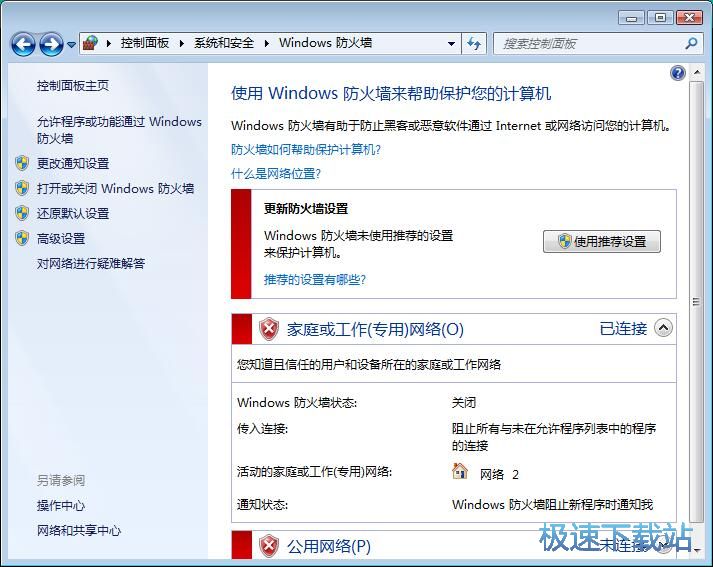Click the 已连接 status text
This screenshot has height=567, width=713.
(623, 328)
